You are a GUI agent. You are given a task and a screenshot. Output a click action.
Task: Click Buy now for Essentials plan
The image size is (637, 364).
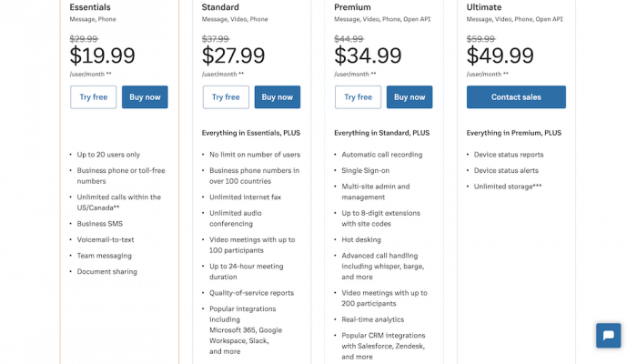[x=145, y=97]
